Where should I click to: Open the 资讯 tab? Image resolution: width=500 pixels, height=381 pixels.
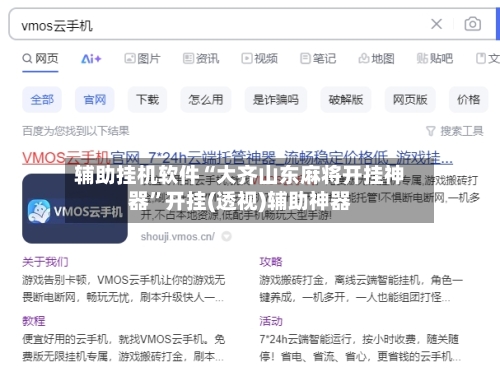point(201,59)
